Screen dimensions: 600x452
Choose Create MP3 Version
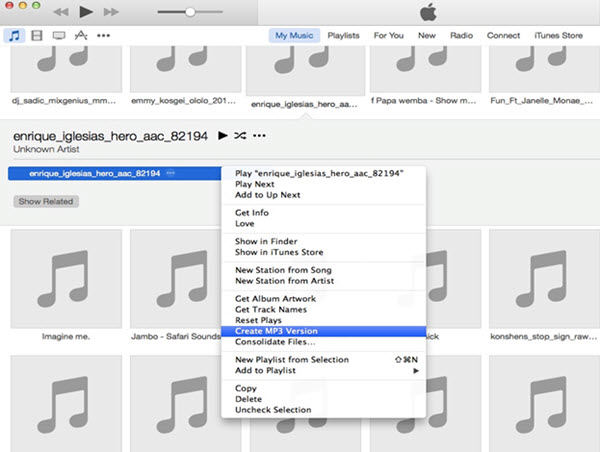tap(275, 330)
